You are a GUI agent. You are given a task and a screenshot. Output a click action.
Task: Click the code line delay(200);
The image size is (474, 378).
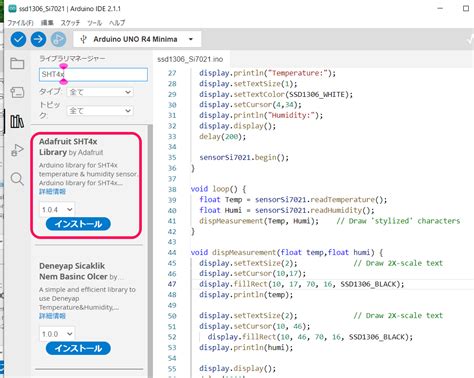tap(222, 136)
